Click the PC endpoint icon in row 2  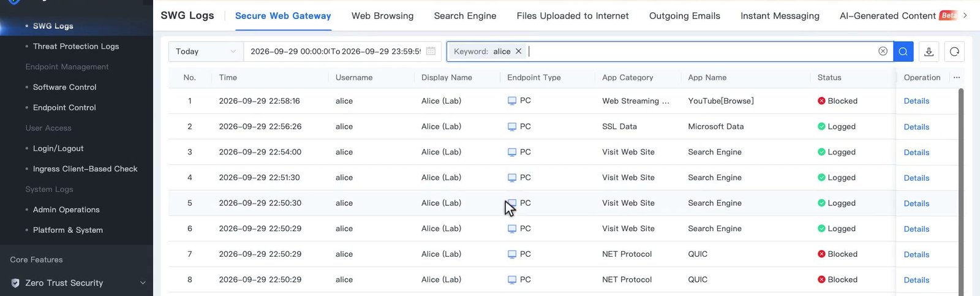(512, 127)
